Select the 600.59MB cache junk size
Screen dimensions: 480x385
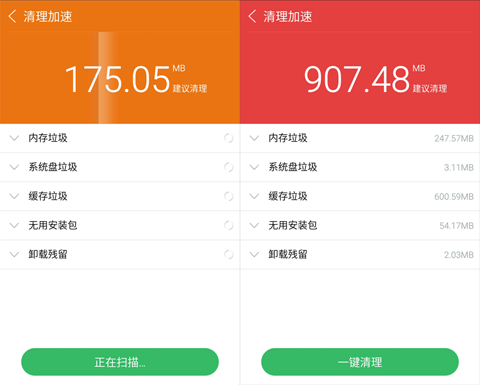click(x=454, y=197)
